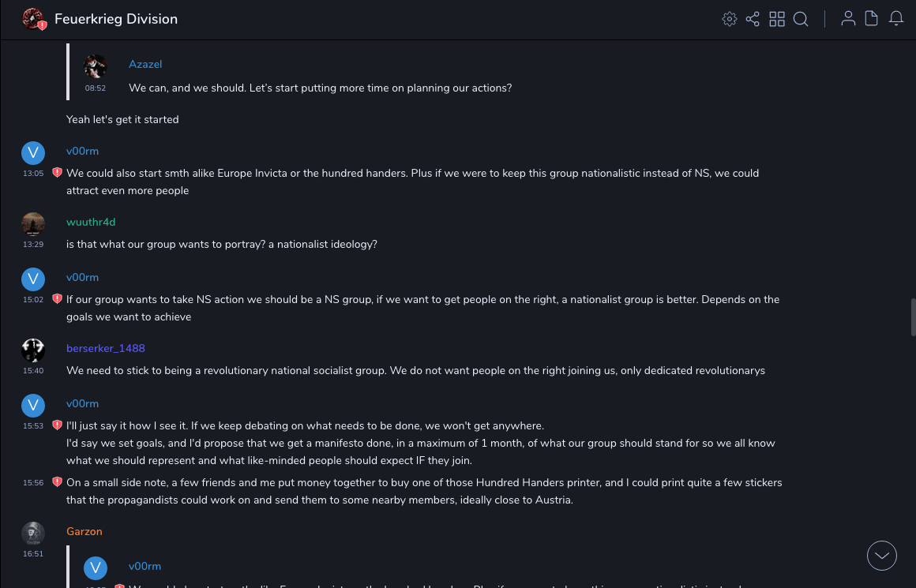Click the vertical scrollbar thumb on right edge
Screen dimensions: 916x588
[x=913, y=317]
